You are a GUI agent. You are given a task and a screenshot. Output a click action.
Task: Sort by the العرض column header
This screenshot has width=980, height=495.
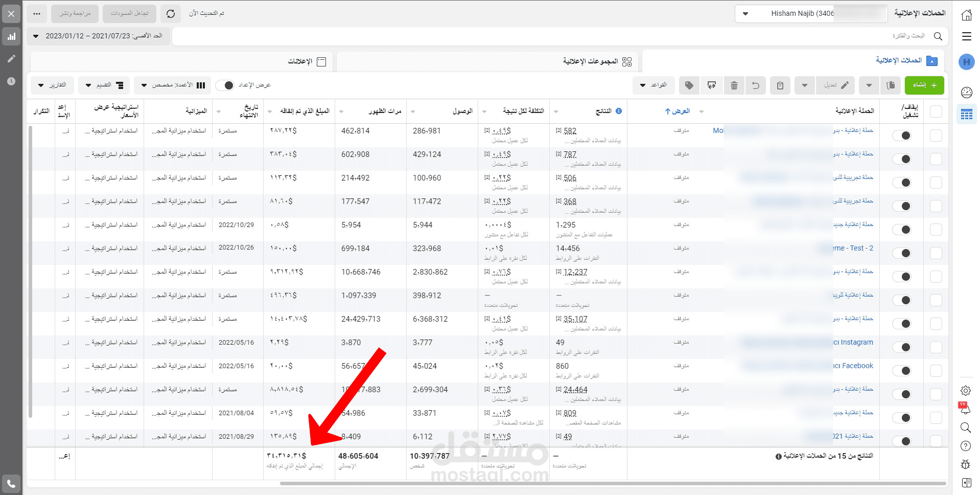678,111
